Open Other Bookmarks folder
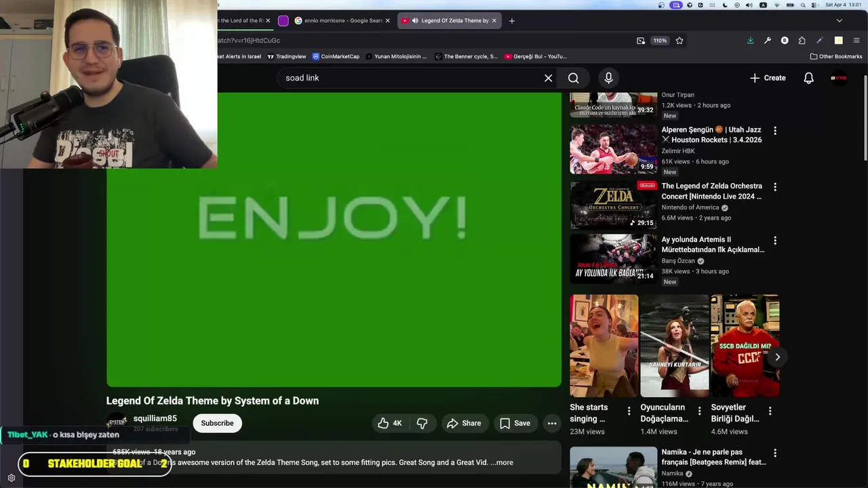868x488 pixels. 836,56
